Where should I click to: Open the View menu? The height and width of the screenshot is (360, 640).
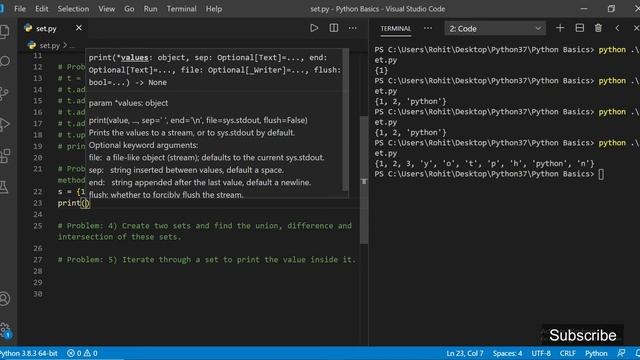click(106, 9)
